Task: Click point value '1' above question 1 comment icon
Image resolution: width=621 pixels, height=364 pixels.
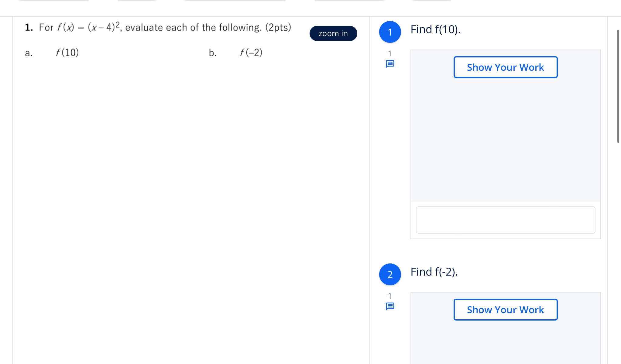Action: point(390,53)
